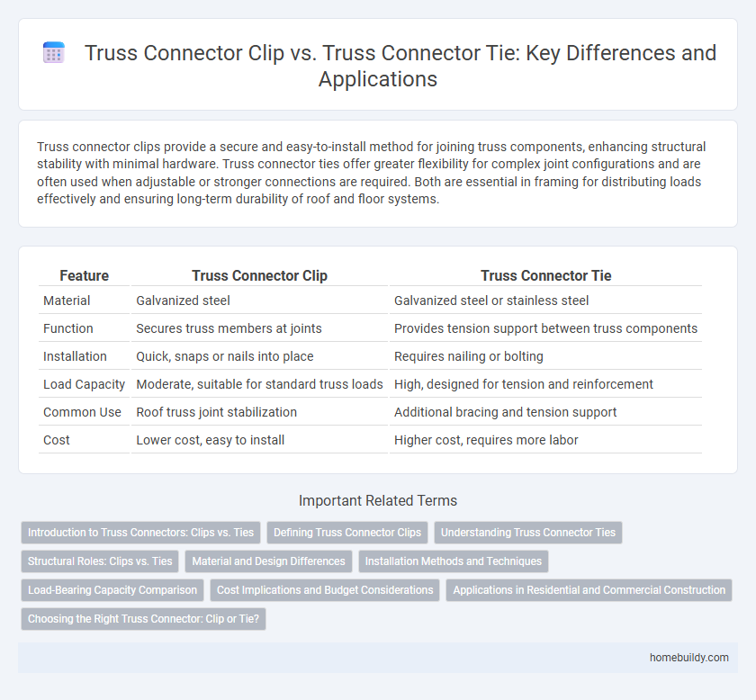Open 'Load-Bearing Capacity Comparison' tag
The width and height of the screenshot is (756, 700).
112,590
